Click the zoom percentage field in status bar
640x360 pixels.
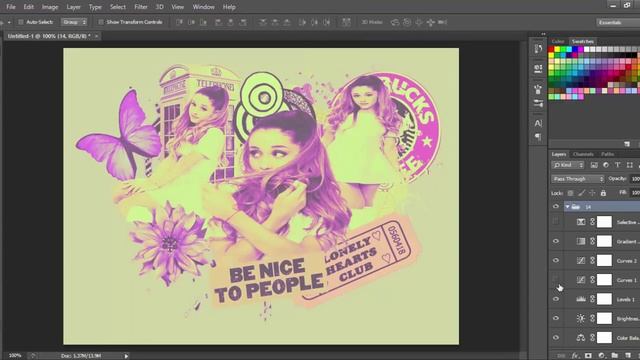pyautogui.click(x=15, y=356)
